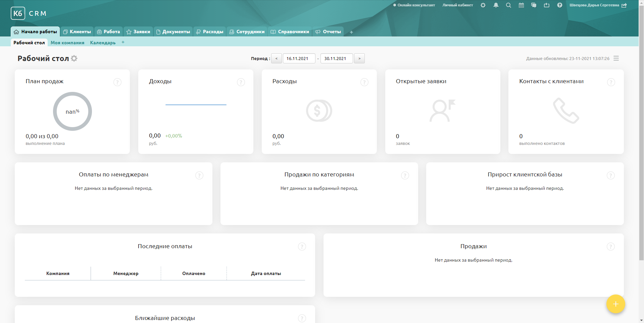The width and height of the screenshot is (644, 323).
Task: Open the Работа main tab
Action: coord(108,32)
